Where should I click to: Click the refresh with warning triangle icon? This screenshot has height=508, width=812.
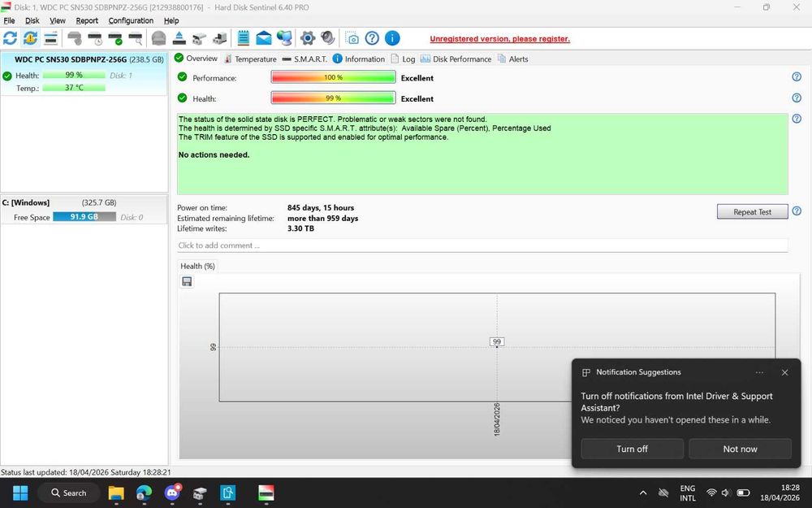click(30, 38)
